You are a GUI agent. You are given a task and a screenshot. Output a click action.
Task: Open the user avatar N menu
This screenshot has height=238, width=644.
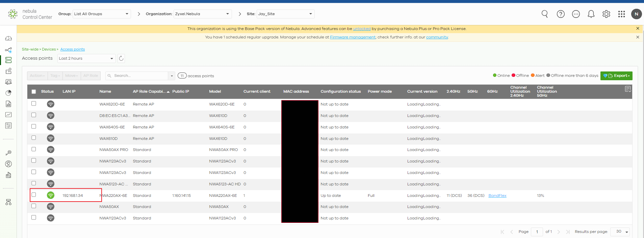point(637,14)
